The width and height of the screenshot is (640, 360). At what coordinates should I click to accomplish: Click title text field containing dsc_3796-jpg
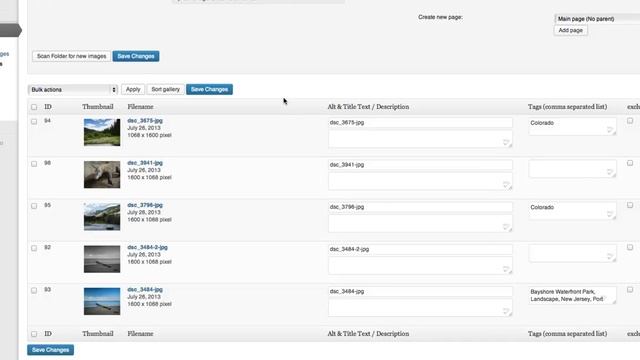point(420,207)
